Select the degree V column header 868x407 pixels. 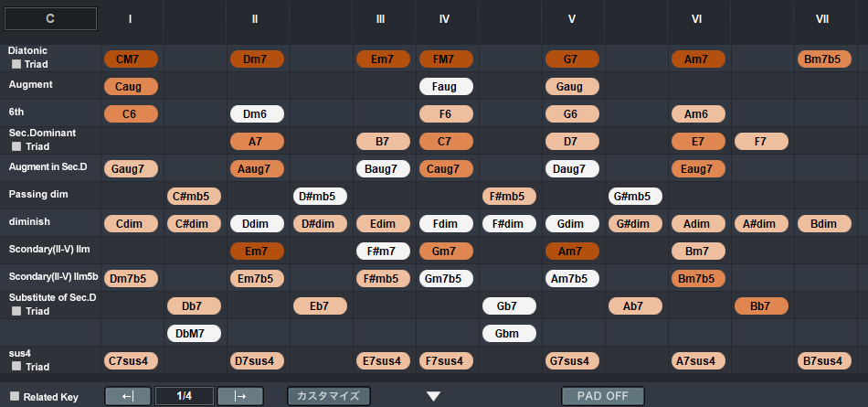point(572,18)
